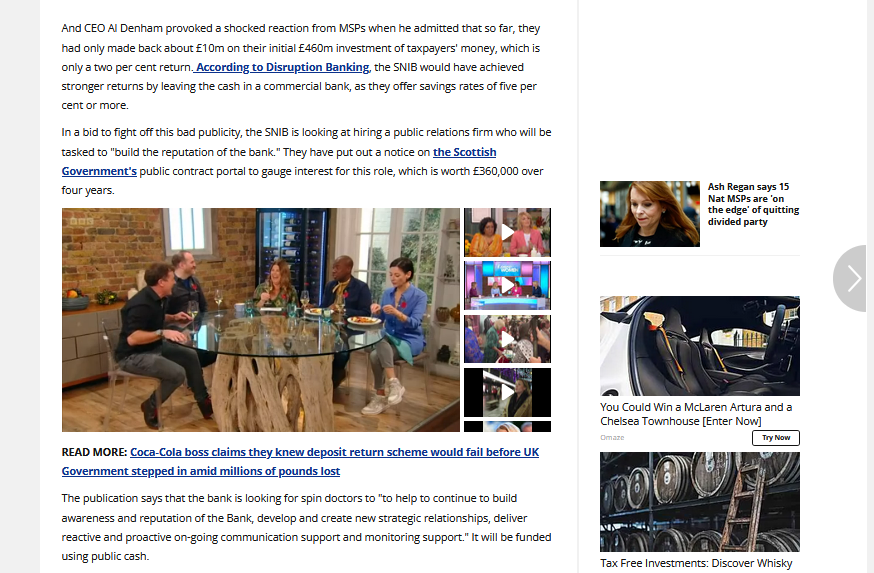Viewport: 874px width, 573px height.
Task: Play the third thumbnail showing a crowd
Action: 507,339
